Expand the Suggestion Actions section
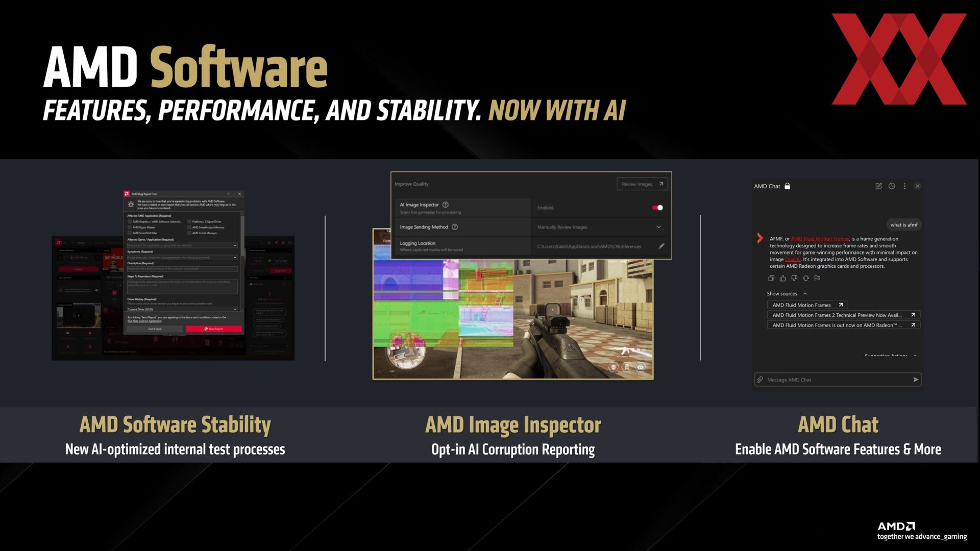The height and width of the screenshot is (551, 980). click(x=891, y=356)
